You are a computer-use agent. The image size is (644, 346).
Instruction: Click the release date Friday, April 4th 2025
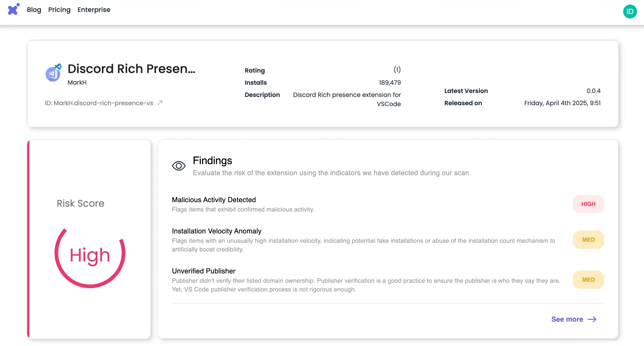pos(562,103)
